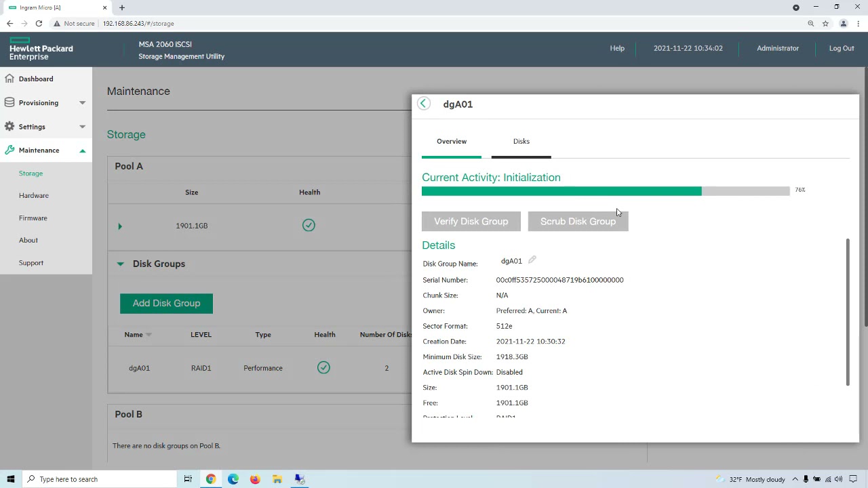This screenshot has height=488, width=868.
Task: Open Hardware under Maintenance
Action: click(34, 195)
